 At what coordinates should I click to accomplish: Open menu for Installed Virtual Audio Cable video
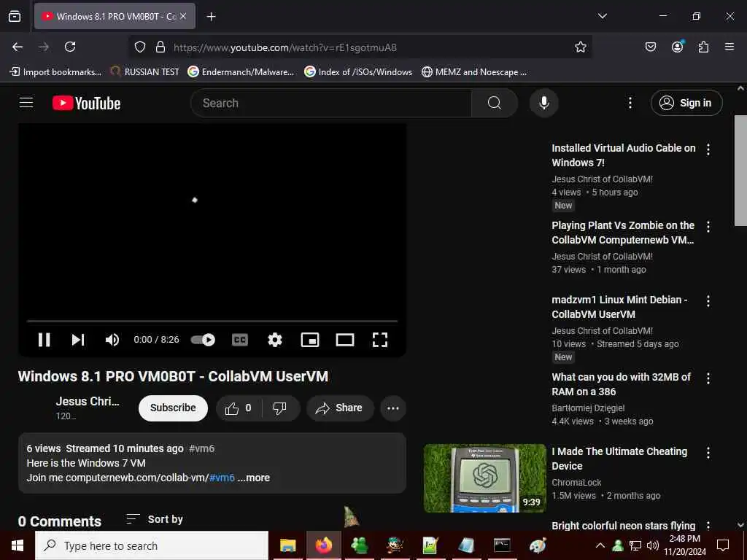[x=708, y=149]
